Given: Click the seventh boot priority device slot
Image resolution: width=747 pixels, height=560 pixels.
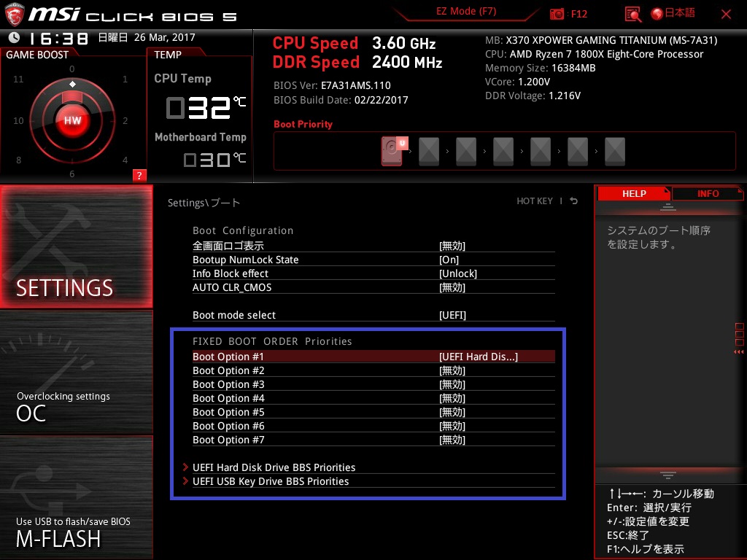Looking at the screenshot, I should (614, 152).
